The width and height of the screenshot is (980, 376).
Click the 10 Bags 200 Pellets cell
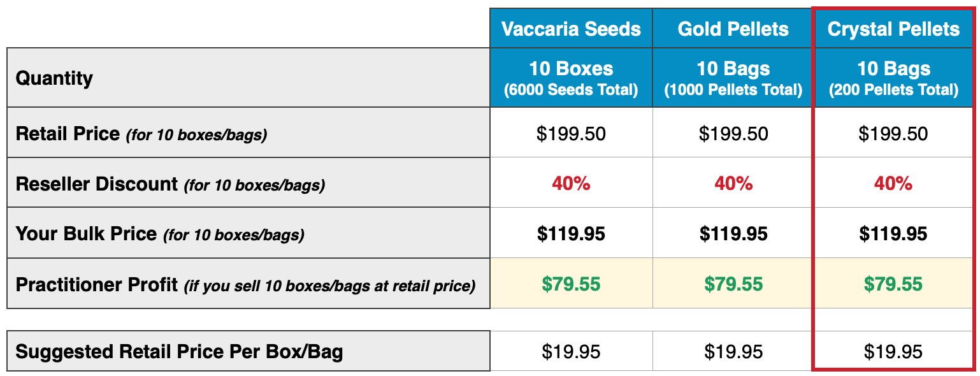pyautogui.click(x=893, y=78)
